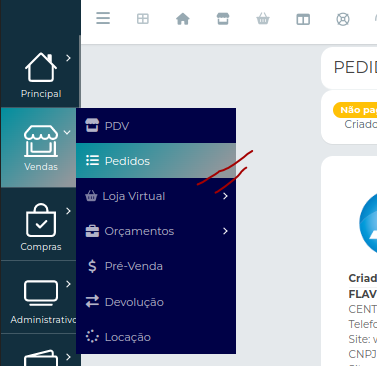Click the Compras label in sidebar

coord(41,247)
